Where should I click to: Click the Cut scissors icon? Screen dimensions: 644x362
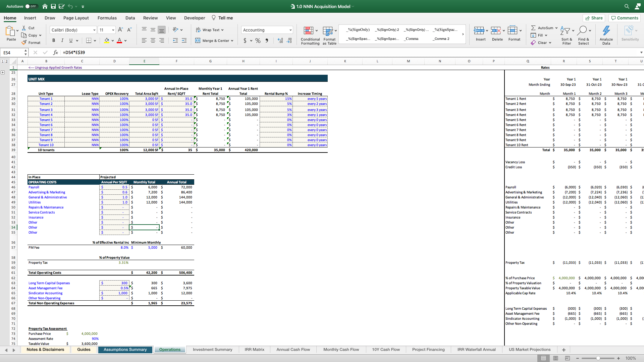point(24,28)
